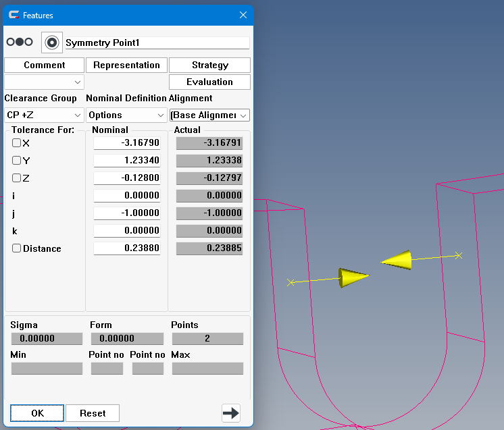Click the three-circle mode indicator icon
The width and height of the screenshot is (504, 430).
click(20, 42)
